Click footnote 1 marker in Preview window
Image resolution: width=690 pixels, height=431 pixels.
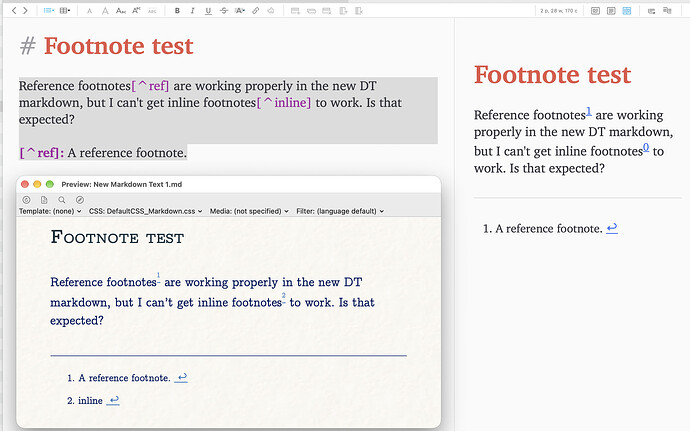pyautogui.click(x=158, y=277)
